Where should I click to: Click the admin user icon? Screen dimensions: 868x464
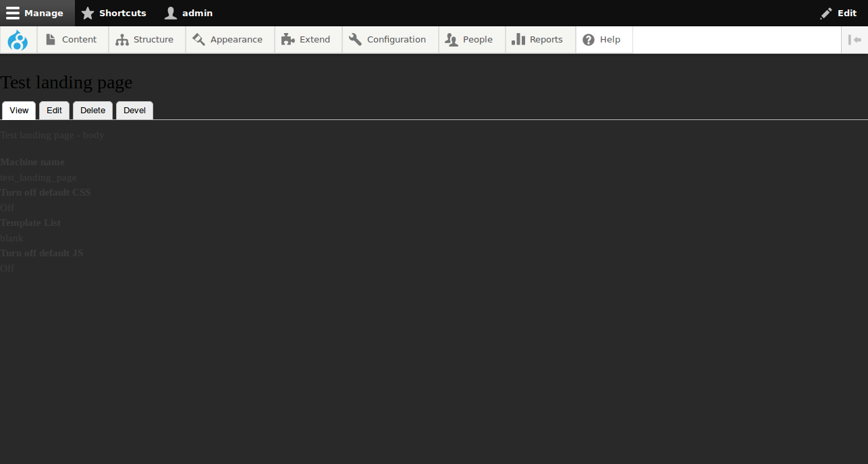[171, 13]
